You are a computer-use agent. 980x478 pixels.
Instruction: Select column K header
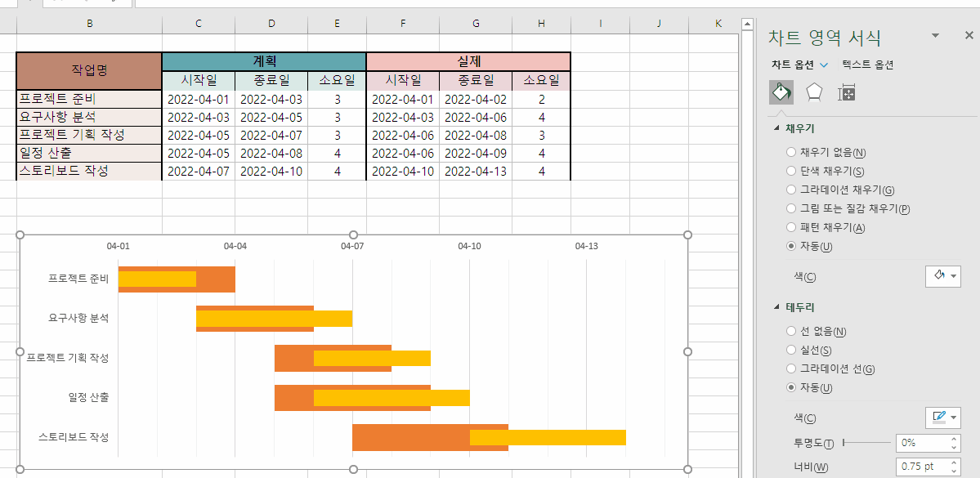[x=718, y=24]
